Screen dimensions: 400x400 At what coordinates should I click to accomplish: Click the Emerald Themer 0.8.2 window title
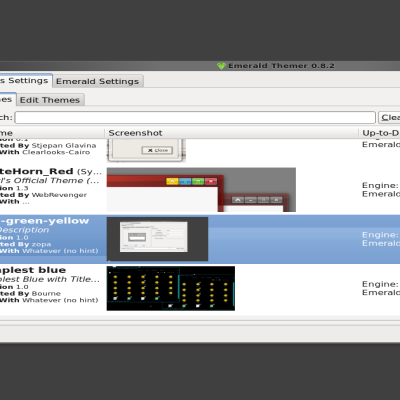click(281, 66)
